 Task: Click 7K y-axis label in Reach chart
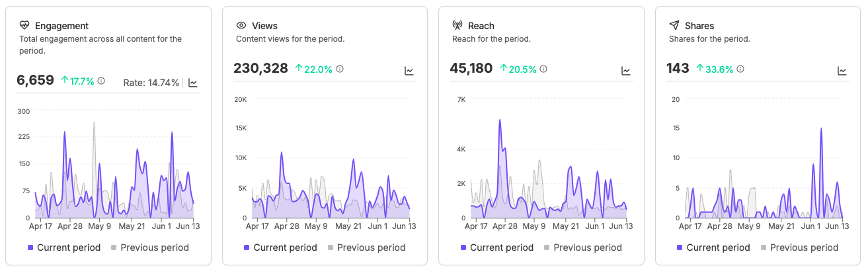461,99
